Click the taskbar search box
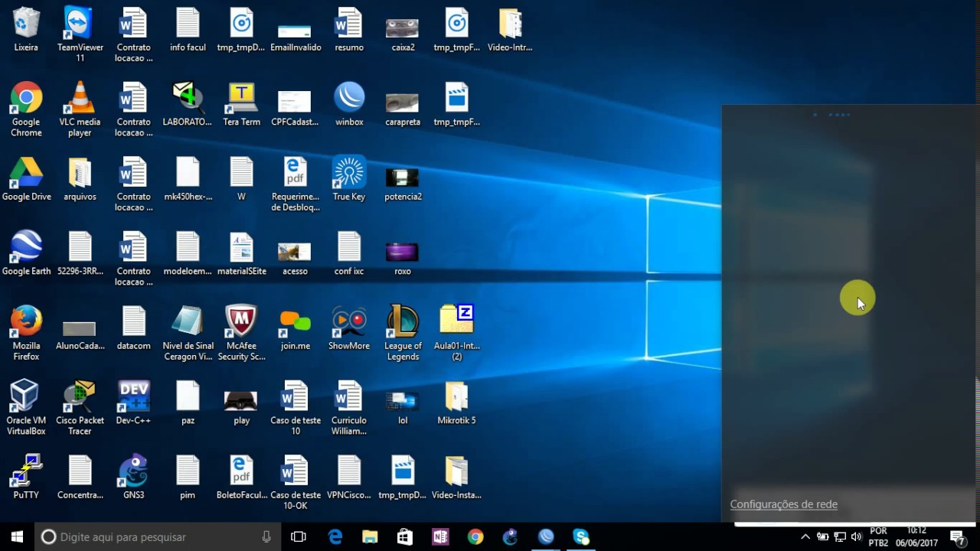 point(157,537)
